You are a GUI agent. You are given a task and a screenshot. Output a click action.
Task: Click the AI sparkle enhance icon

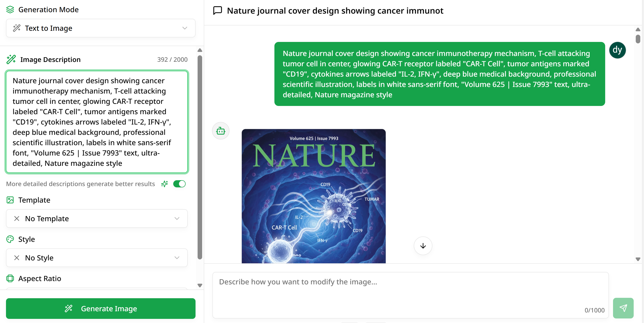point(165,184)
